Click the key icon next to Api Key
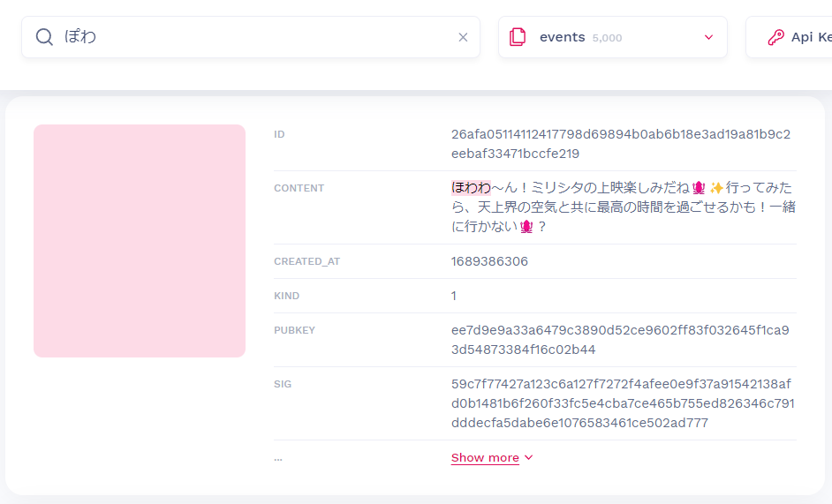This screenshot has height=504, width=832. click(775, 37)
